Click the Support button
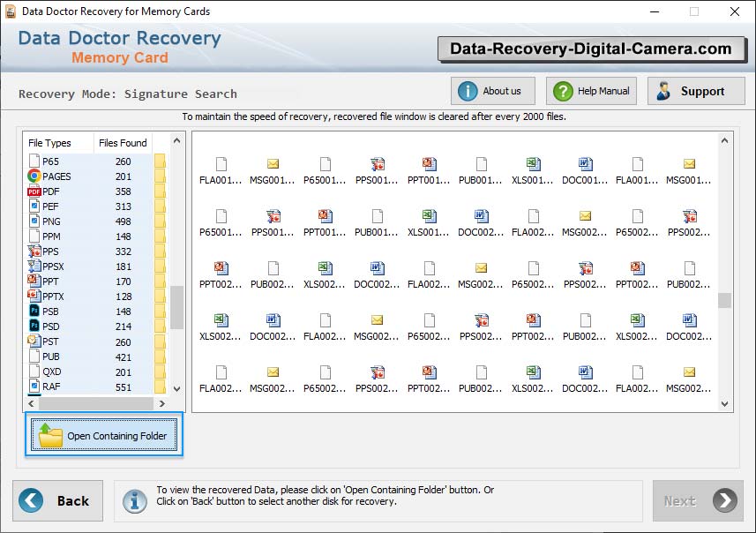Viewport: 756px width, 533px height. pyautogui.click(x=696, y=91)
